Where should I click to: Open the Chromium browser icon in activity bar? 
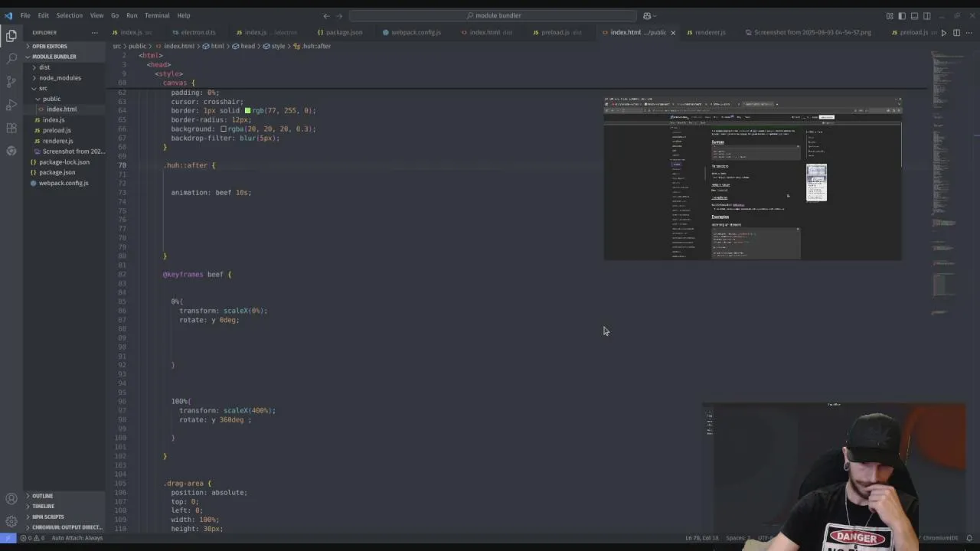[11, 151]
